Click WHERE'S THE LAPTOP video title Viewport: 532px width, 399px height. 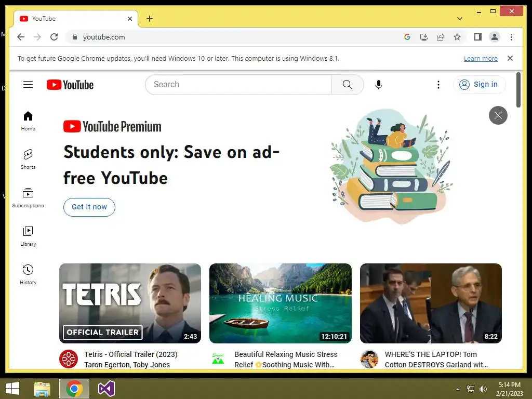(x=436, y=360)
